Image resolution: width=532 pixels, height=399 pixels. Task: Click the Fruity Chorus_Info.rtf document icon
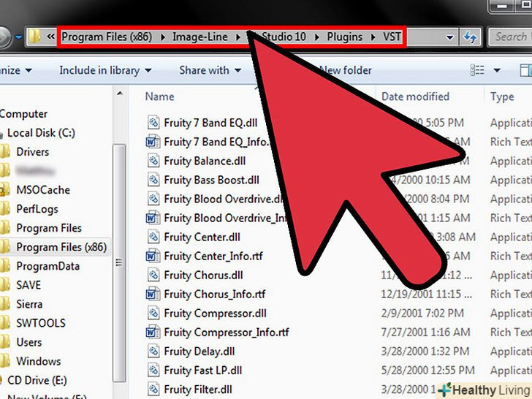153,294
